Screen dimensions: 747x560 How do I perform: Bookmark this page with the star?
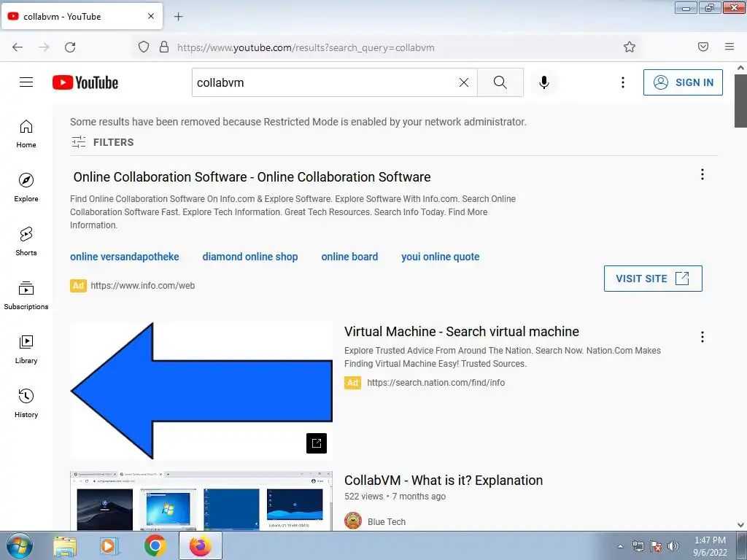630,47
